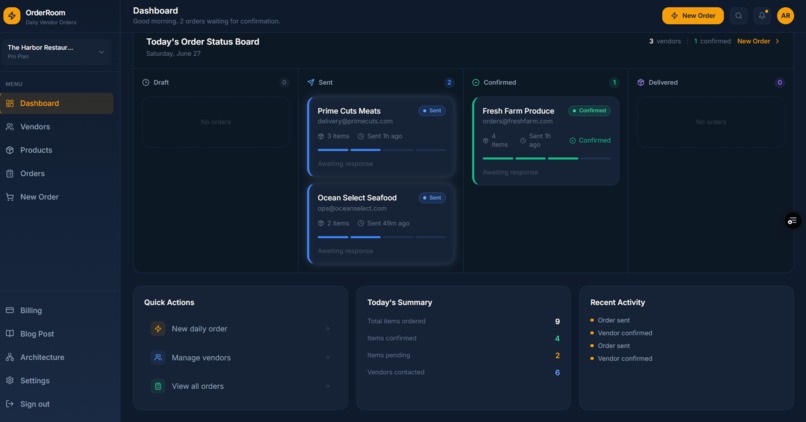
Task: Open Settings from the sidebar
Action: pyautogui.click(x=57, y=380)
